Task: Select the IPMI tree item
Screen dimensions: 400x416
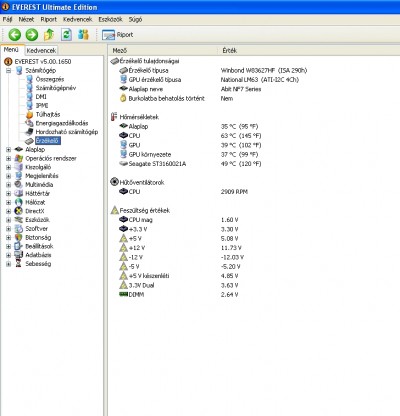Action: (42, 106)
